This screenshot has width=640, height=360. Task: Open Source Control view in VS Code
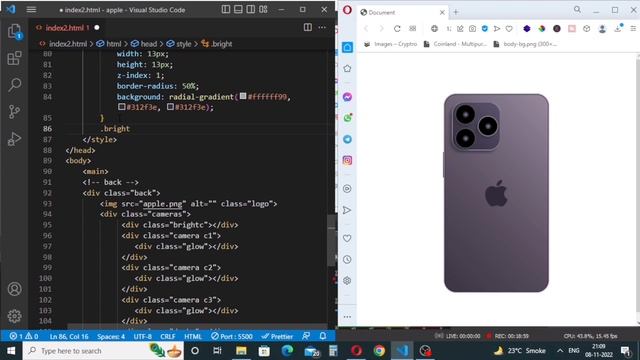(x=14, y=111)
